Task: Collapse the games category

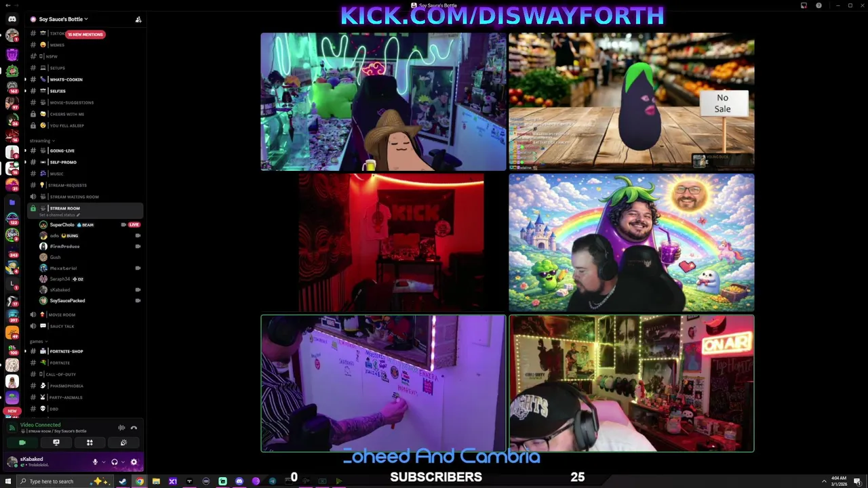Action: (38, 341)
